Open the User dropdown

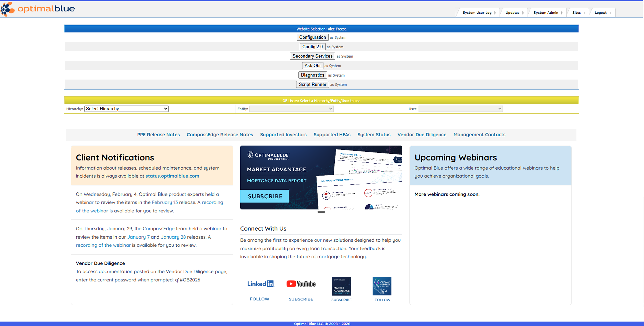(460, 109)
